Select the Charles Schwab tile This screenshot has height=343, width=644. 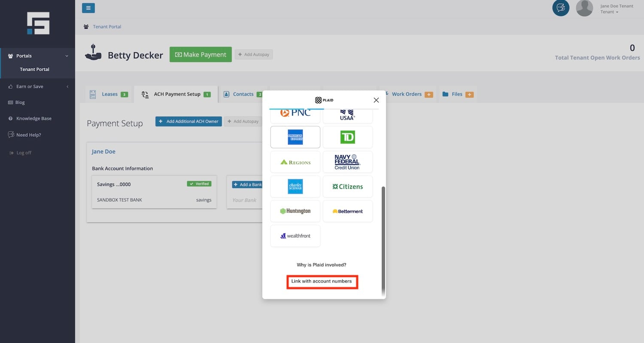[x=295, y=187]
